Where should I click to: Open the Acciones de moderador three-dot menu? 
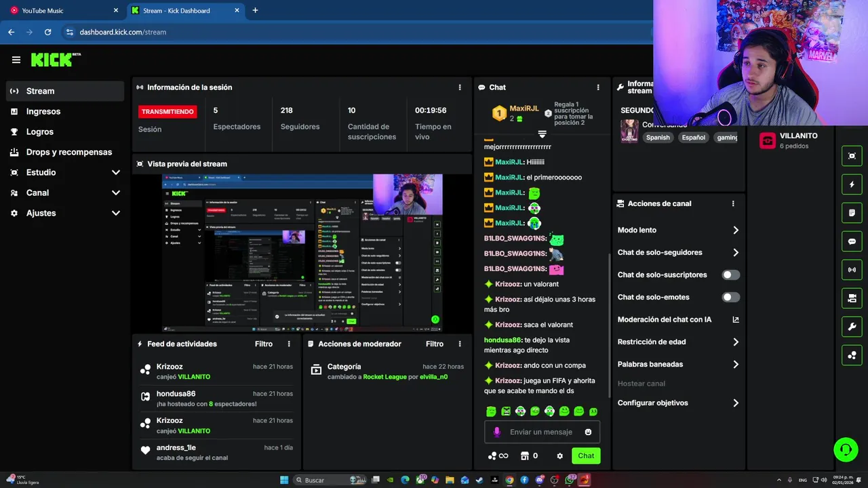(460, 344)
